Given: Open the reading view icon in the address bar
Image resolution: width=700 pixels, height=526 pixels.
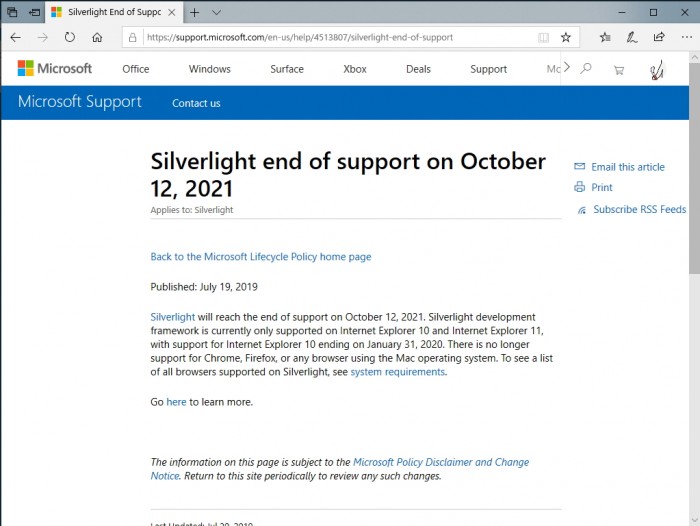Looking at the screenshot, I should (543, 37).
